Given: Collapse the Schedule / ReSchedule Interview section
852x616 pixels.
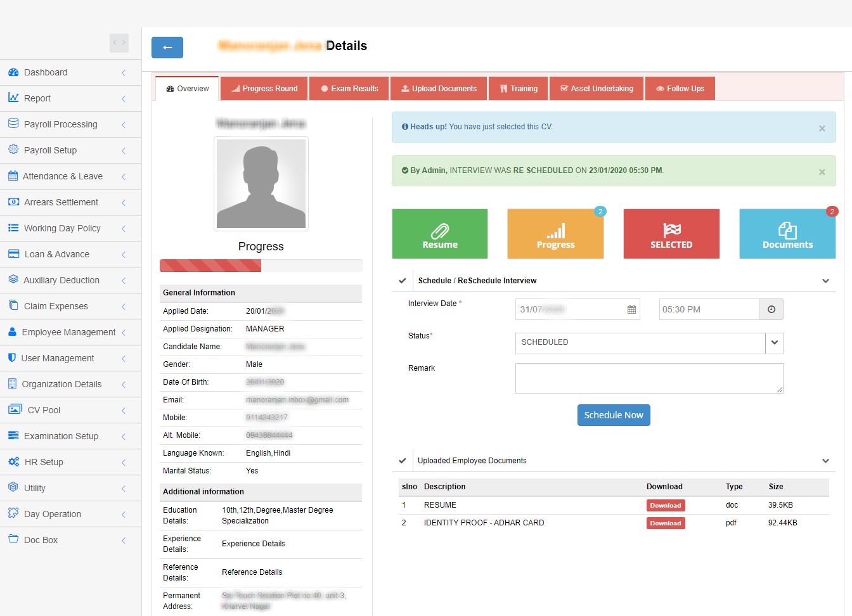Looking at the screenshot, I should tap(825, 281).
